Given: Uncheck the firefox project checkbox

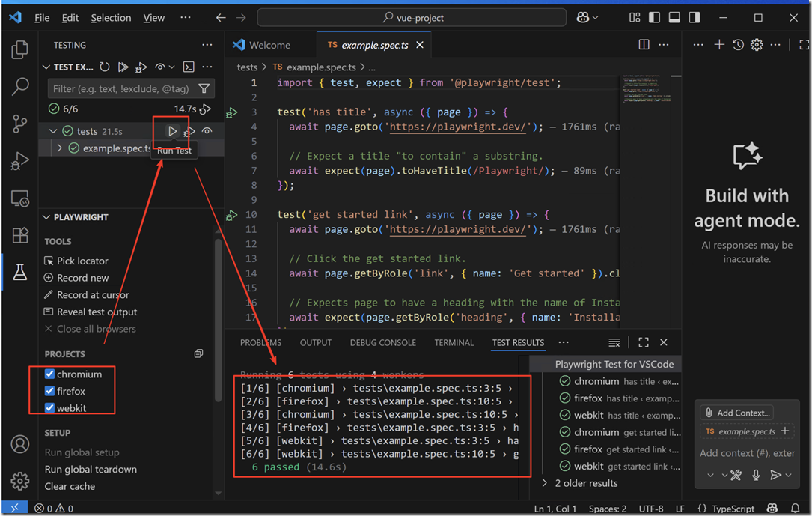Looking at the screenshot, I should pyautogui.click(x=49, y=391).
